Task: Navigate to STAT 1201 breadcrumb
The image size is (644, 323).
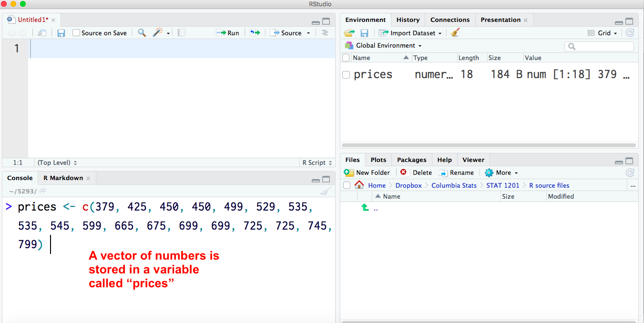Action: [x=503, y=185]
